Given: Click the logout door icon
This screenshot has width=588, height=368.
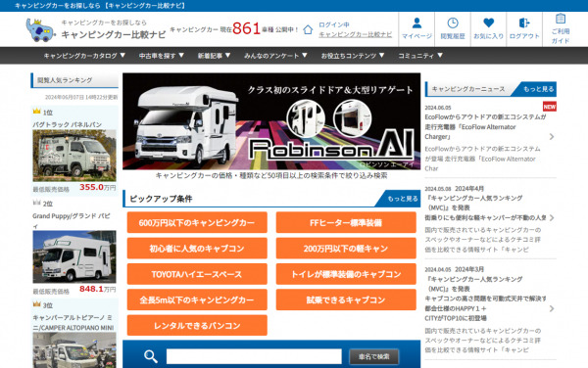Looking at the screenshot, I should [x=524, y=23].
